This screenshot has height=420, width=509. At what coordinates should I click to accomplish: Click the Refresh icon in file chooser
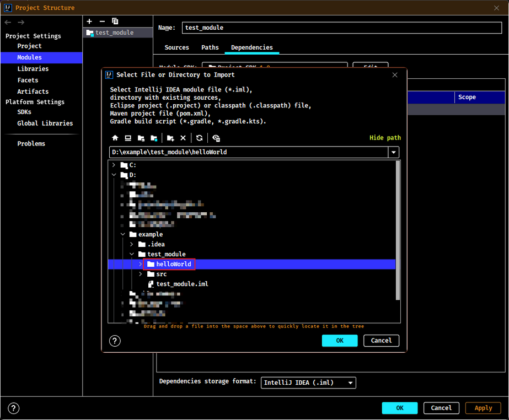click(199, 138)
